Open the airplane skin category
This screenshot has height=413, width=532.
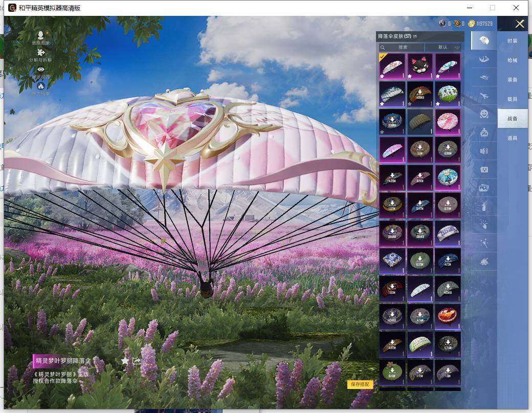(x=483, y=96)
